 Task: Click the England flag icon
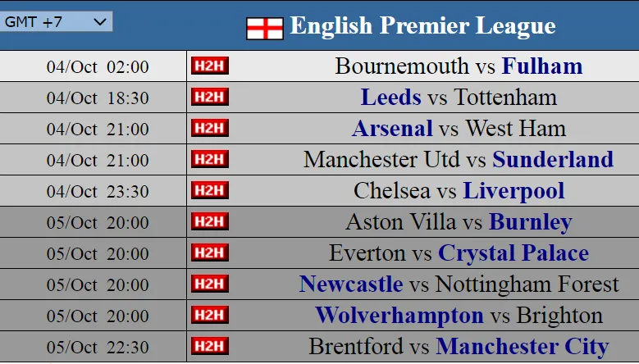tap(265, 28)
